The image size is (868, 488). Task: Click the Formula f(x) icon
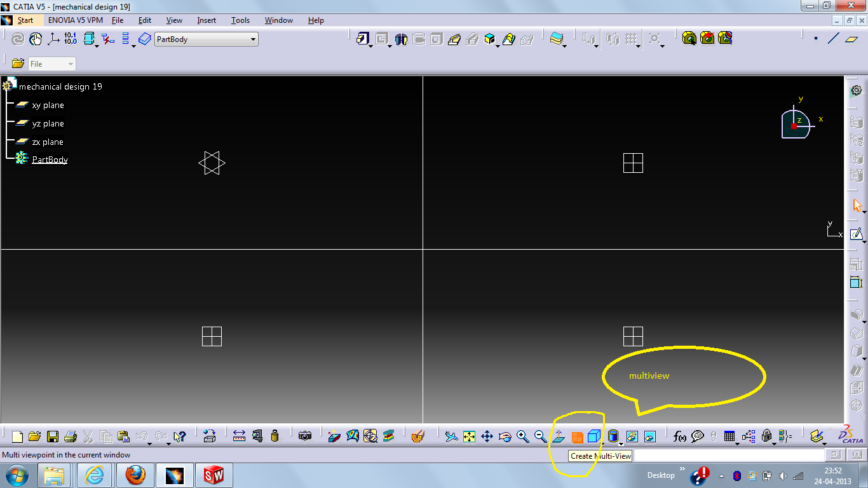point(680,437)
